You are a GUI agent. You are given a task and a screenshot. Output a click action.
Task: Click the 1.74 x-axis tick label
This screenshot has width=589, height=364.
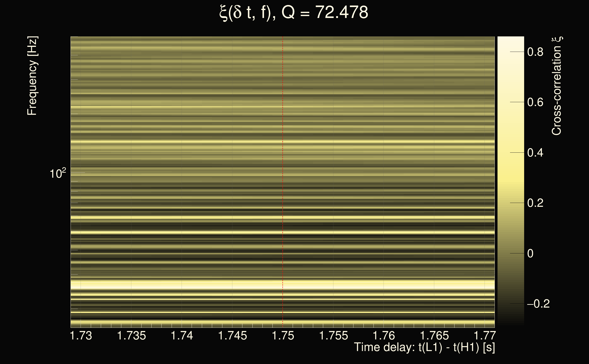coord(182,336)
